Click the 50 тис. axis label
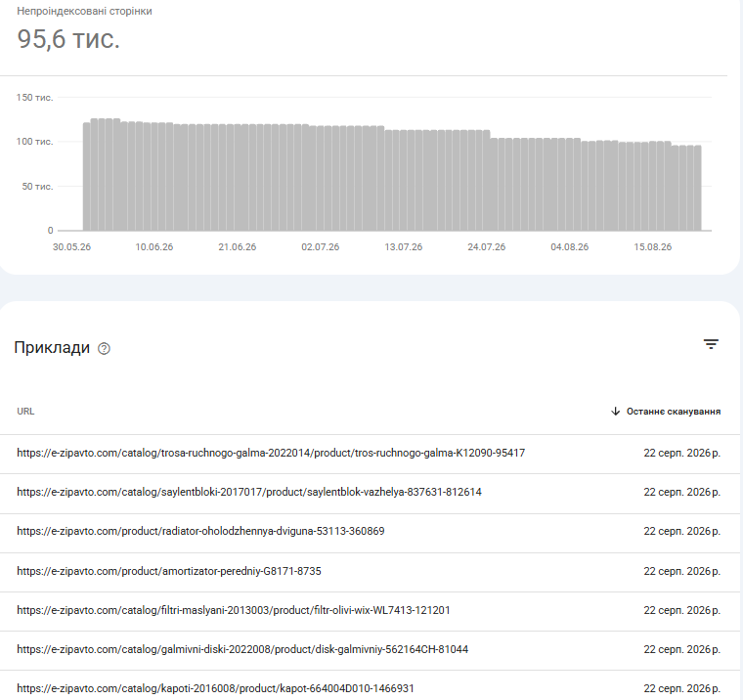Screen dimensions: 743x700 (x=37, y=187)
